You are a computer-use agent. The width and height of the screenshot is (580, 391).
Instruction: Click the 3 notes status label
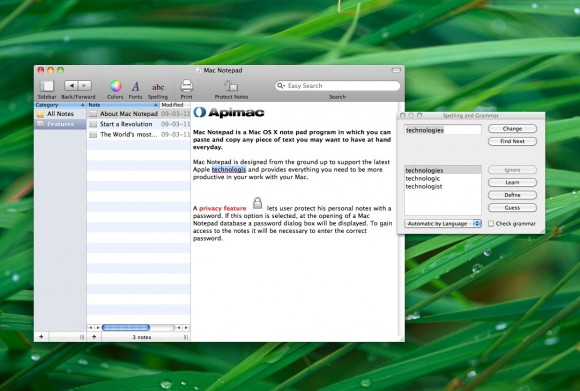click(142, 337)
